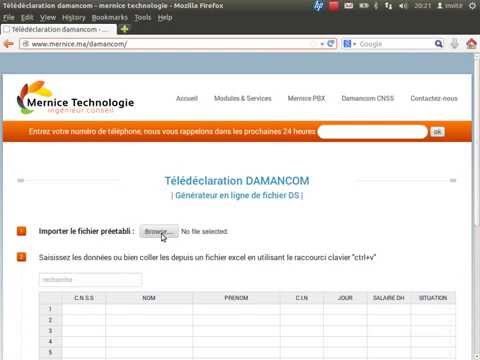
Task: Expand the URL history dropdown arrow
Action: click(x=322, y=44)
